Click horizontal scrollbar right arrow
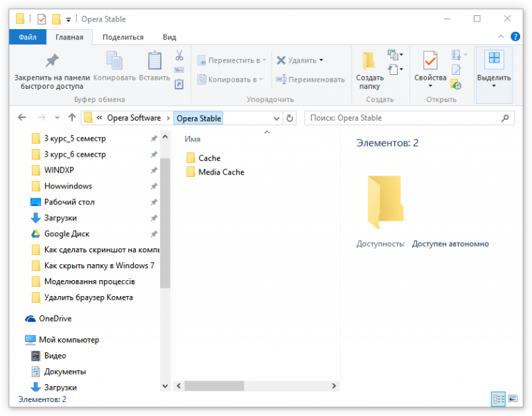The image size is (532, 416). coord(334,385)
